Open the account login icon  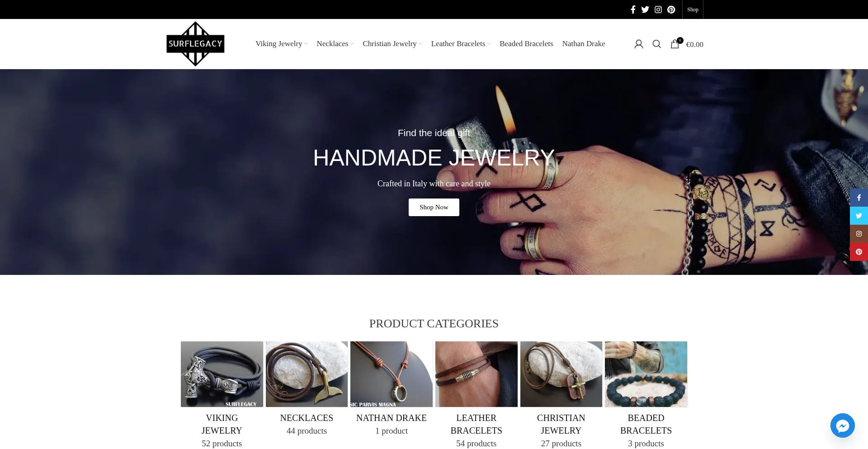[x=638, y=44]
